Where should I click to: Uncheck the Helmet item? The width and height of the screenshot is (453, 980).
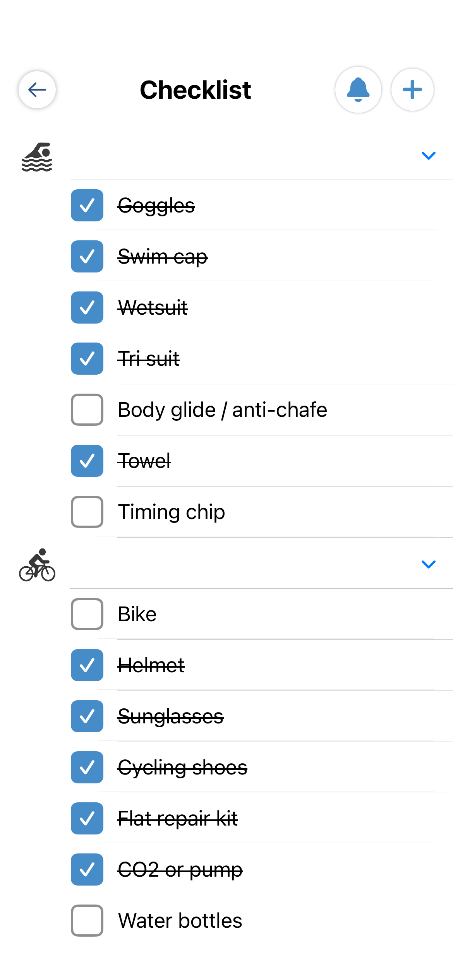click(x=87, y=665)
